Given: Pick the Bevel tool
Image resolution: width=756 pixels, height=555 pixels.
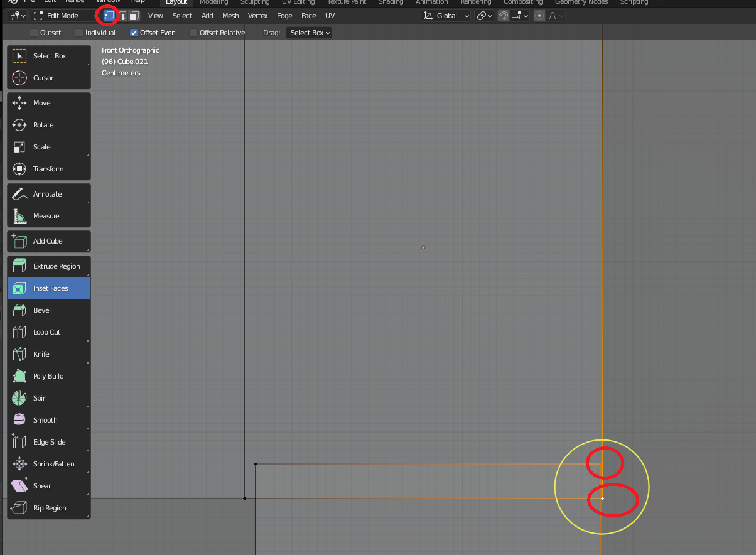Looking at the screenshot, I should pyautogui.click(x=49, y=310).
